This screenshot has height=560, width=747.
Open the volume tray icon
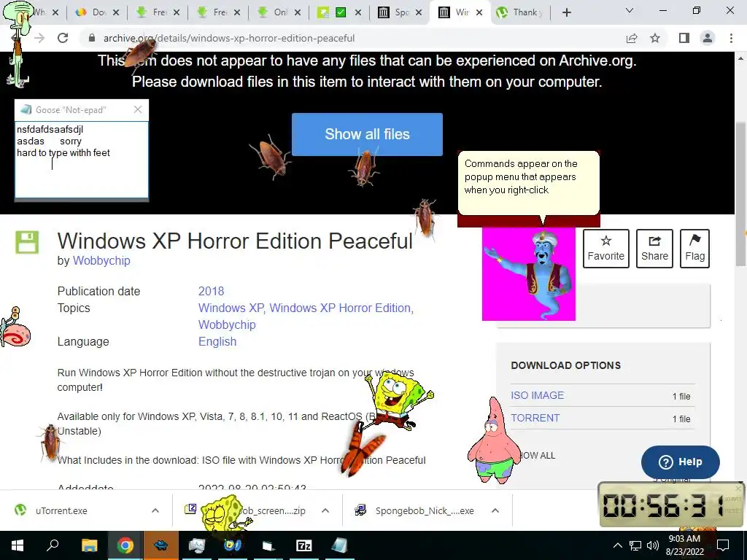[653, 545]
